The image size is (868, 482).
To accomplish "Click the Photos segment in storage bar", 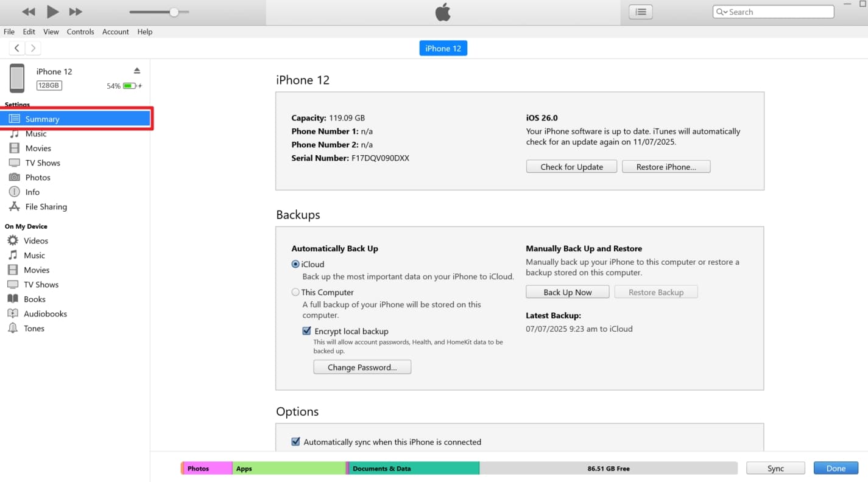I will [208, 469].
